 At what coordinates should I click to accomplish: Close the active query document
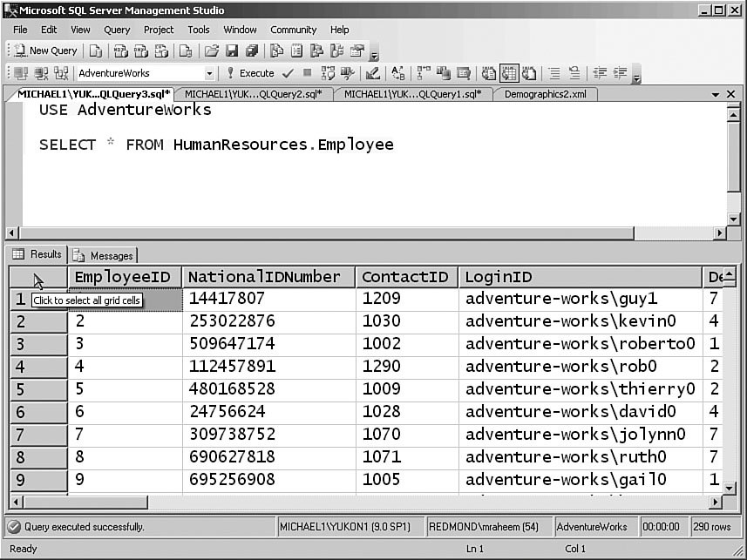(x=730, y=94)
